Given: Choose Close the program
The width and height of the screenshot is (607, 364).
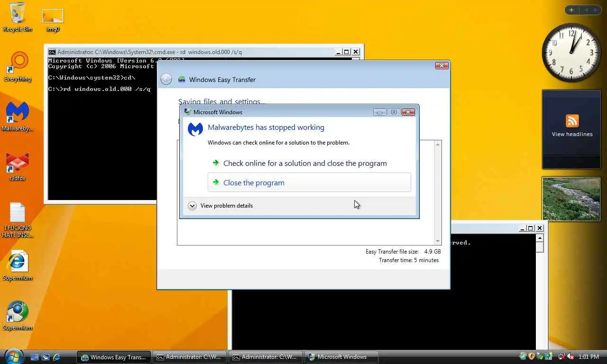Looking at the screenshot, I should coord(309,182).
